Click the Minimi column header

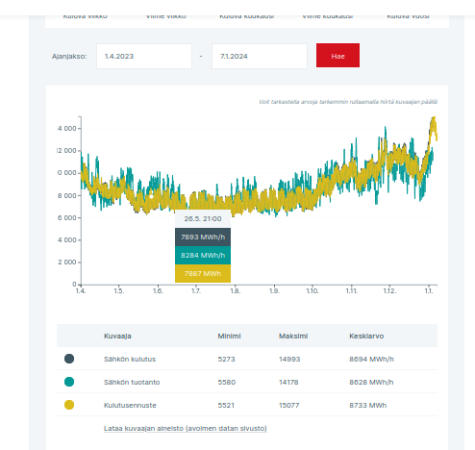click(229, 336)
